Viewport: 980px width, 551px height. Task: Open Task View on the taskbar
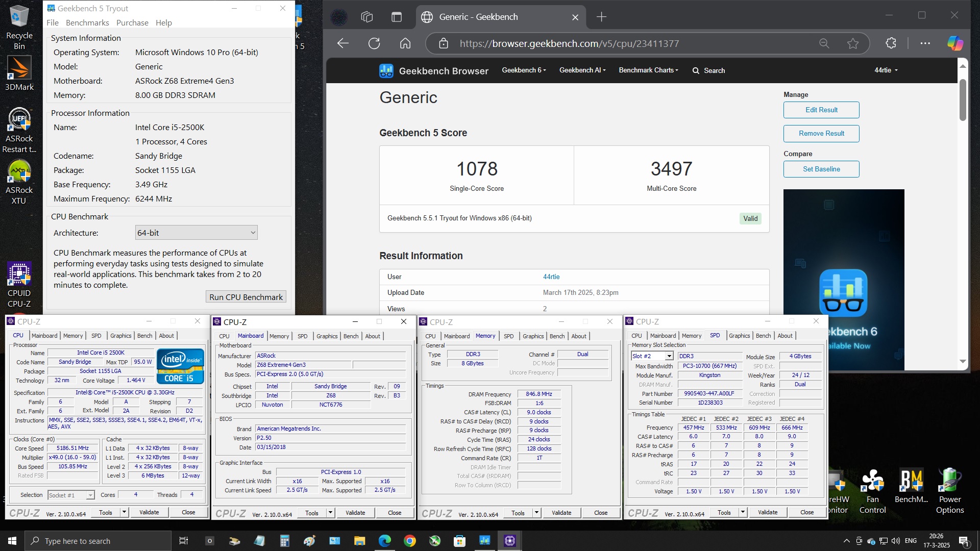(184, 541)
